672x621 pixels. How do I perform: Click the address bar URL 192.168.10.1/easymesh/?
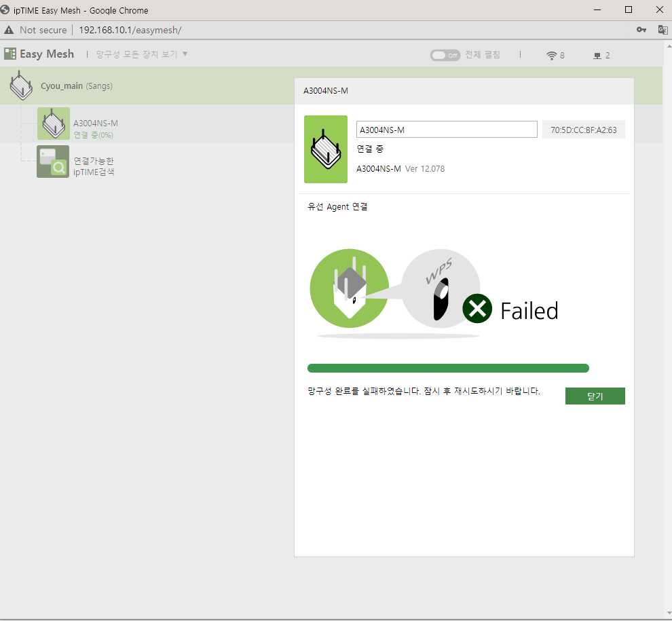(x=130, y=30)
